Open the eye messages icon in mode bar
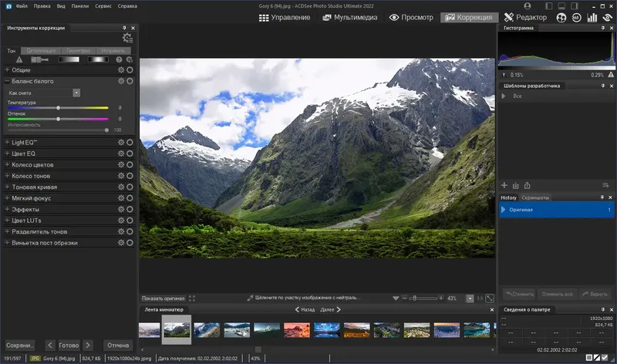The width and height of the screenshot is (617, 364). click(x=608, y=17)
